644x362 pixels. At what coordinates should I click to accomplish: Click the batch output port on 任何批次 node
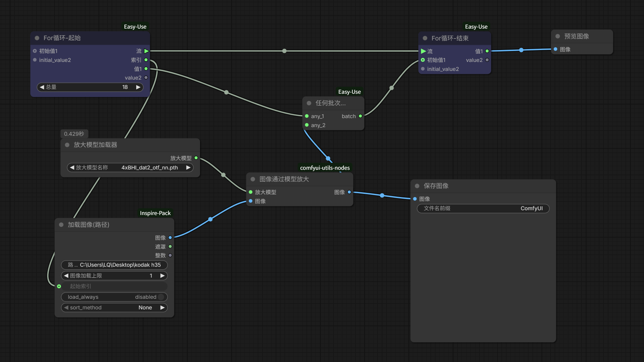360,116
